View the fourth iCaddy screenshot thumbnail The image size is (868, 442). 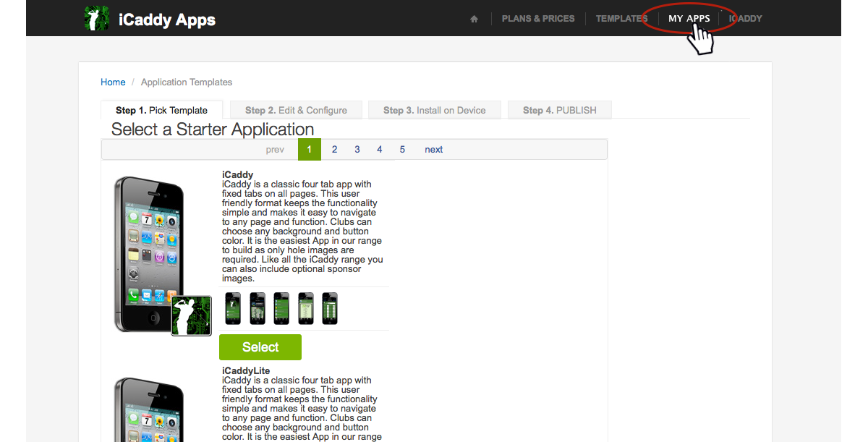tap(306, 308)
